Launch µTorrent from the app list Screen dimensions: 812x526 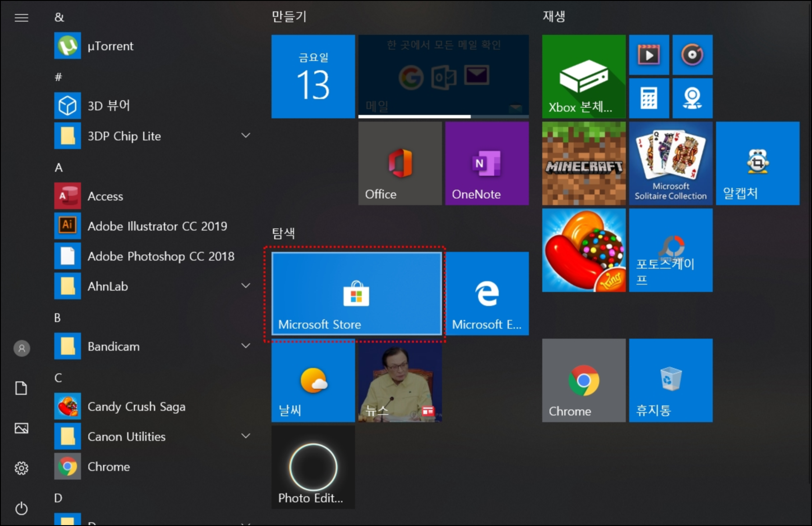pyautogui.click(x=153, y=46)
